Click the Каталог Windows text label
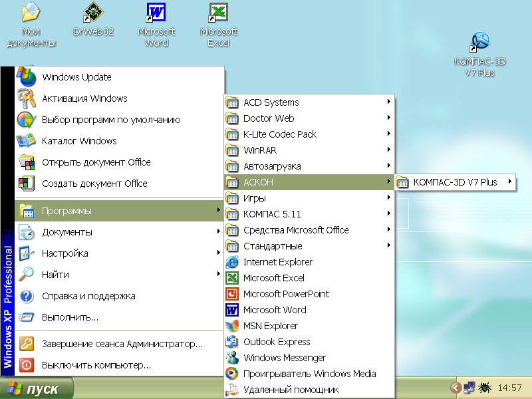532x399 pixels. click(x=79, y=141)
